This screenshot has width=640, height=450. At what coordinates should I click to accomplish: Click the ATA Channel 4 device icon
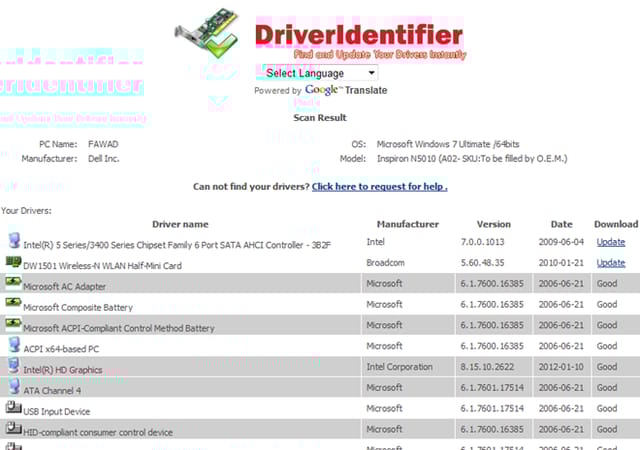point(14,386)
